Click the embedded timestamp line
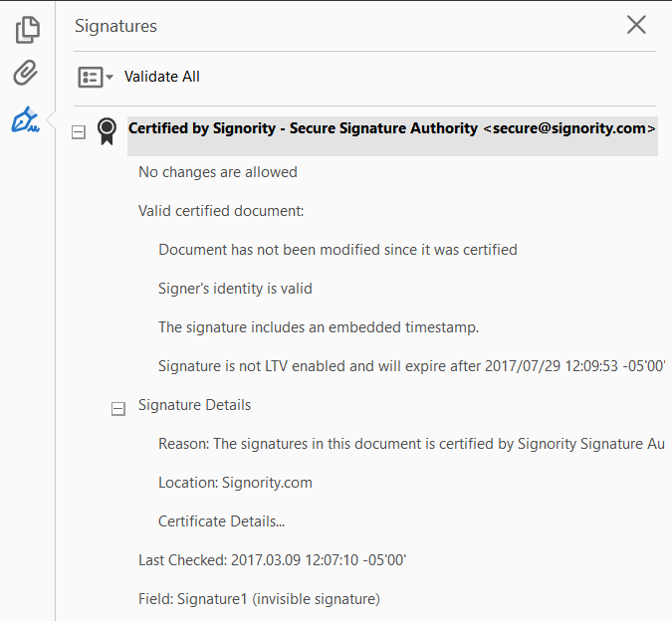Viewport: 672px width, 621px height. (x=319, y=327)
